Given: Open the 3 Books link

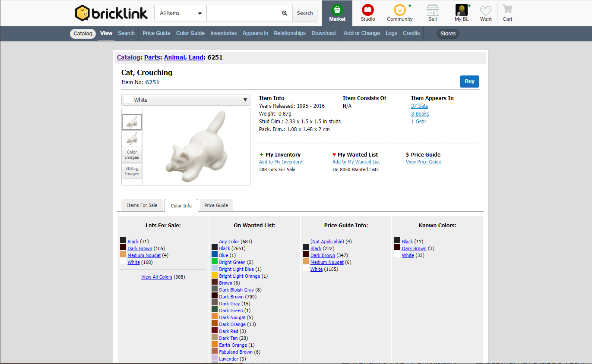Looking at the screenshot, I should click(x=420, y=114).
